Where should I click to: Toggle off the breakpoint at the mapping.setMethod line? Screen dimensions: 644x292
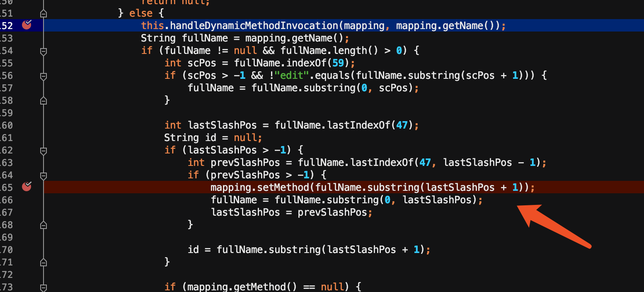tap(27, 187)
